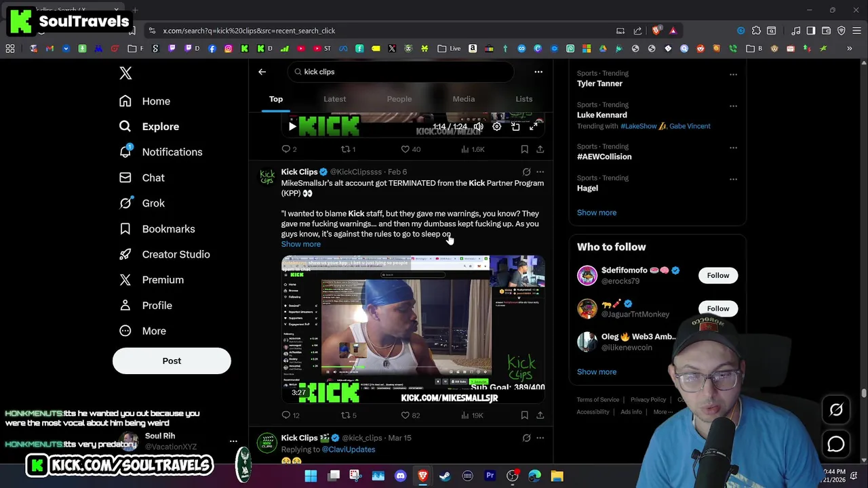Image resolution: width=868 pixels, height=488 pixels.
Task: Open the Windows Start button
Action: tap(311, 476)
